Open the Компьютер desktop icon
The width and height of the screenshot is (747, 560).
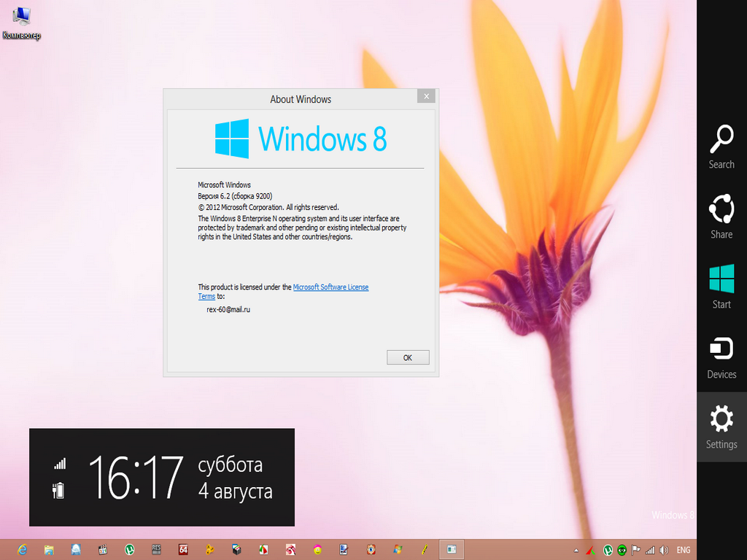[21, 23]
